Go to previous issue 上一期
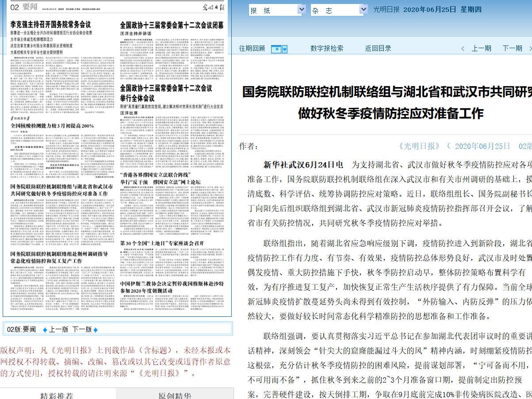532x399 pixels. point(481,49)
